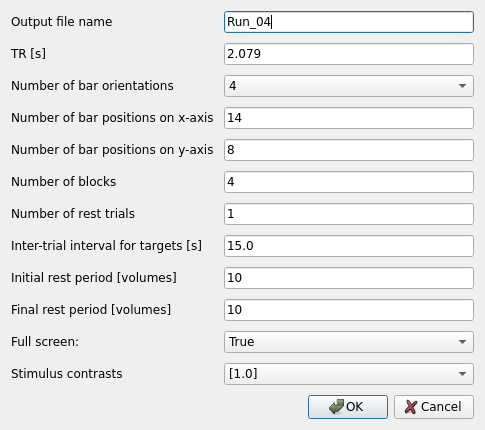Click the Number of rest trials field
Screen dimensions: 485x430
[x=349, y=214]
